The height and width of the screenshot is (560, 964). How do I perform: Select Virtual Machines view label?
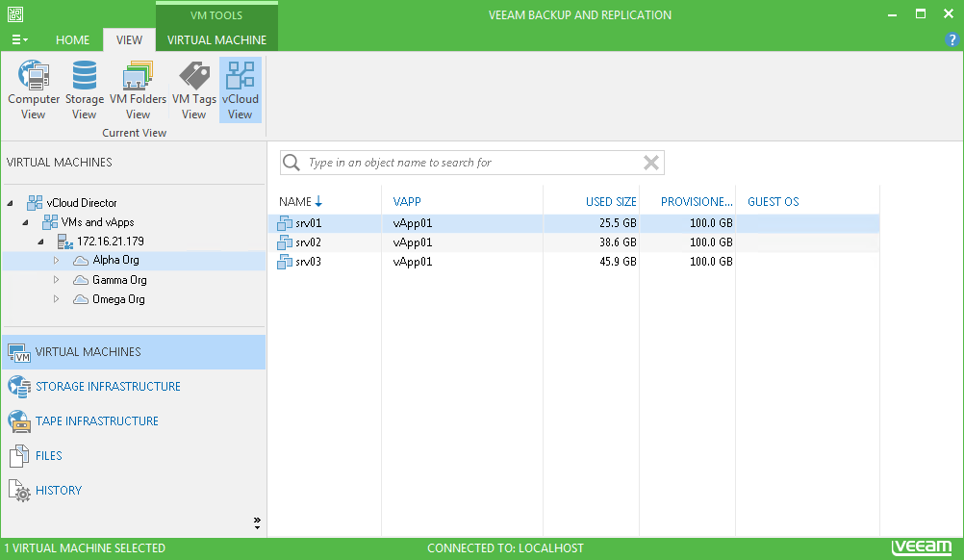tap(88, 351)
